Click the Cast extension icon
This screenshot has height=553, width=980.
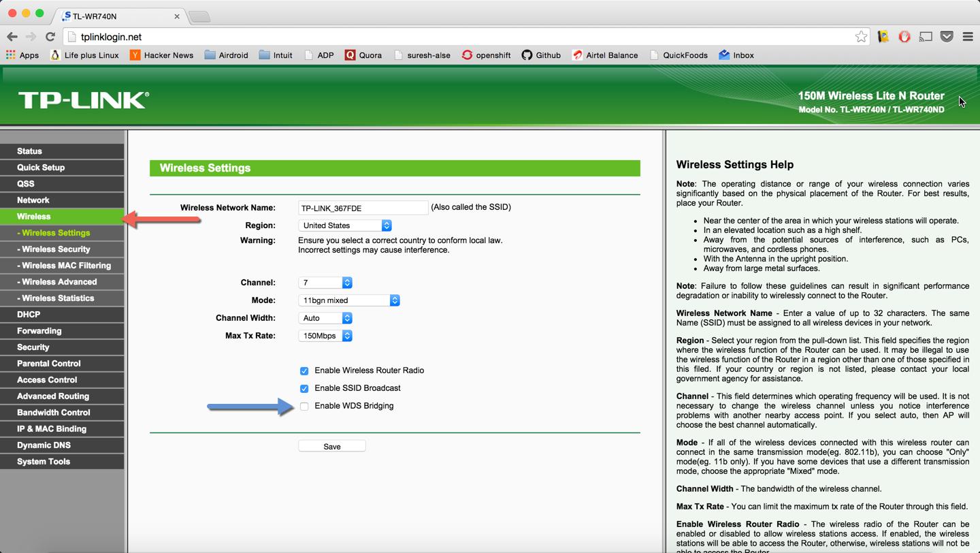click(x=926, y=37)
